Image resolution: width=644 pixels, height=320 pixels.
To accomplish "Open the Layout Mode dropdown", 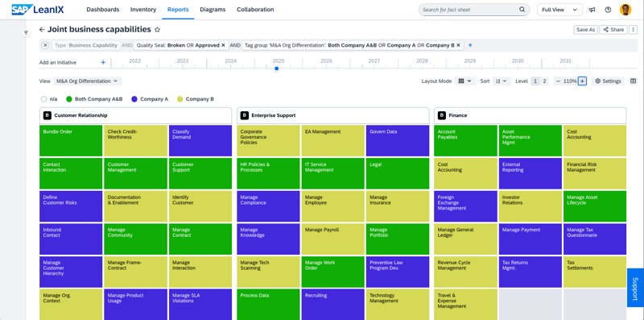I will (466, 81).
